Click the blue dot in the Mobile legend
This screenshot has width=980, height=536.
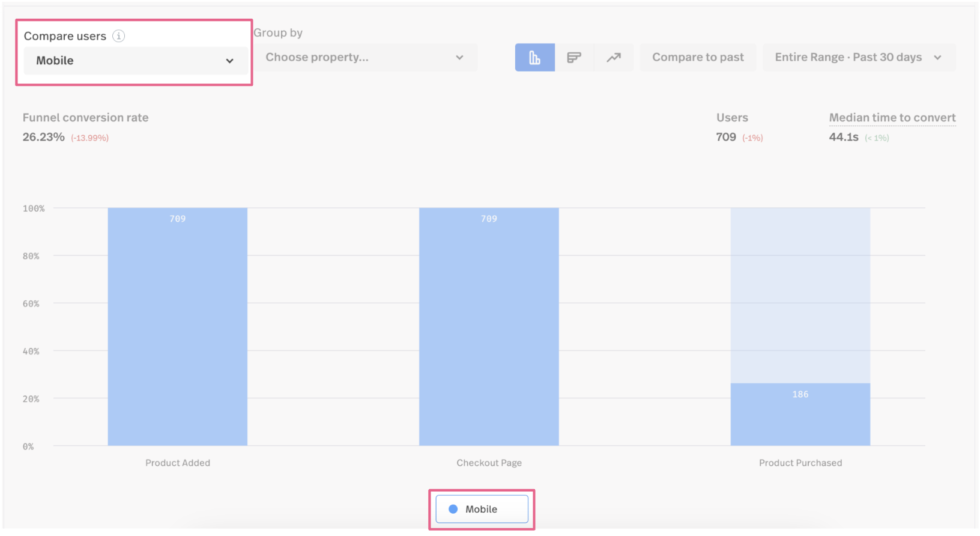coord(453,509)
